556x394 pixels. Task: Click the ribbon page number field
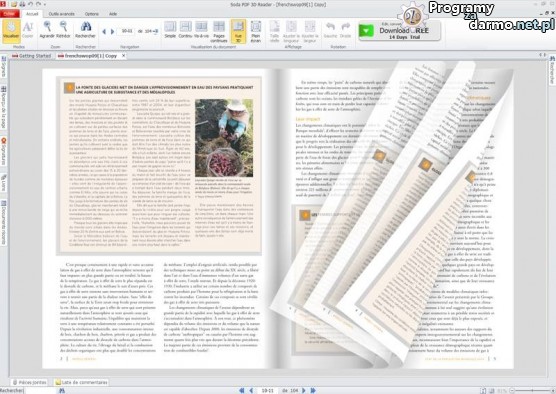coord(127,31)
